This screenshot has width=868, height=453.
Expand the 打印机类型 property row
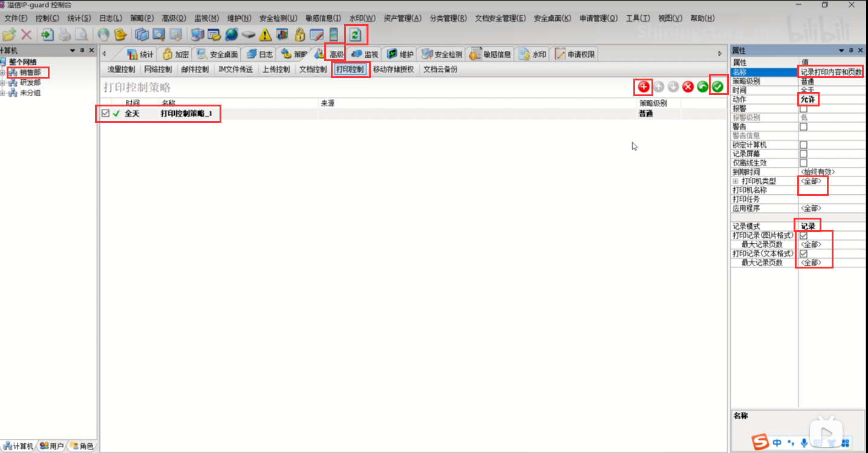click(x=736, y=181)
